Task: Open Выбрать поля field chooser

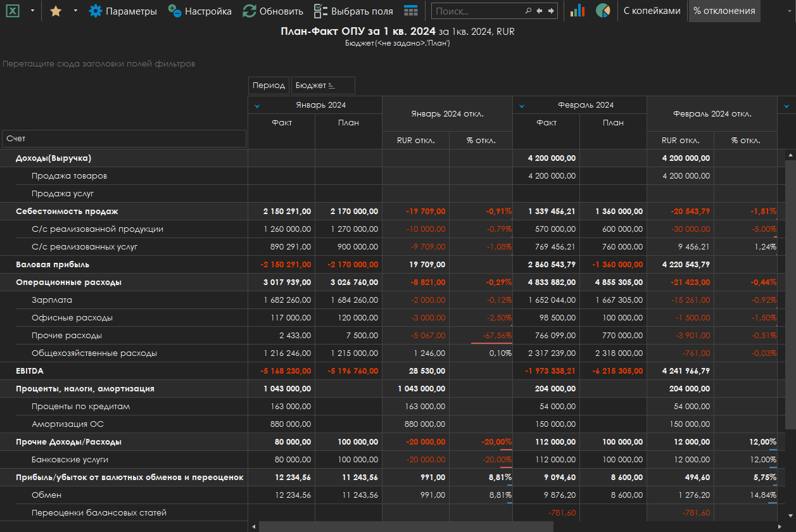Action: point(353,11)
